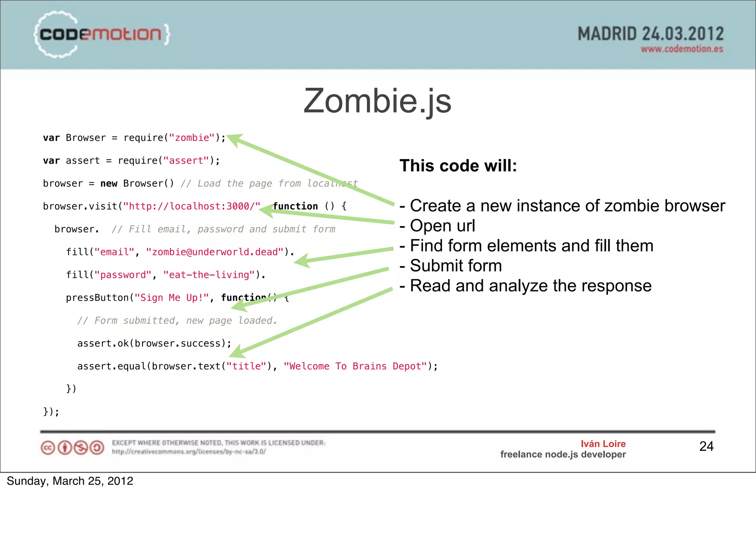The width and height of the screenshot is (756, 539).
Task: Click the author name Iván Loire
Action: (603, 444)
